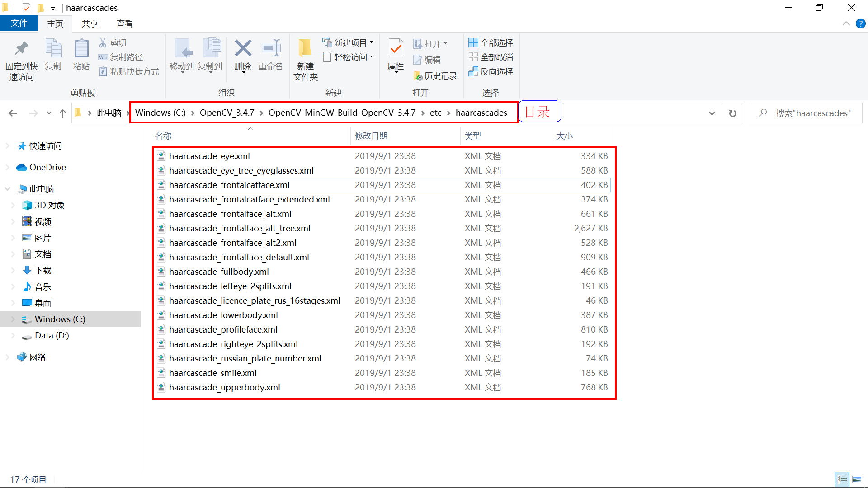868x488 pixels.
Task: Click the 'etc' breadcrumb in path
Action: (x=435, y=113)
